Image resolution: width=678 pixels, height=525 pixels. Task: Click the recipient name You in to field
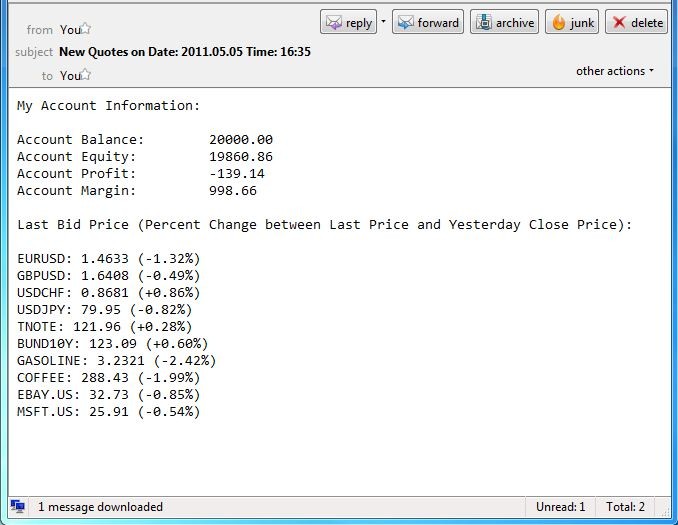(69, 76)
